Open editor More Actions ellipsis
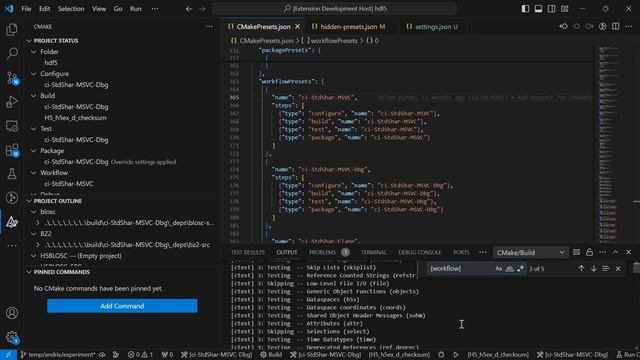 click(x=629, y=27)
